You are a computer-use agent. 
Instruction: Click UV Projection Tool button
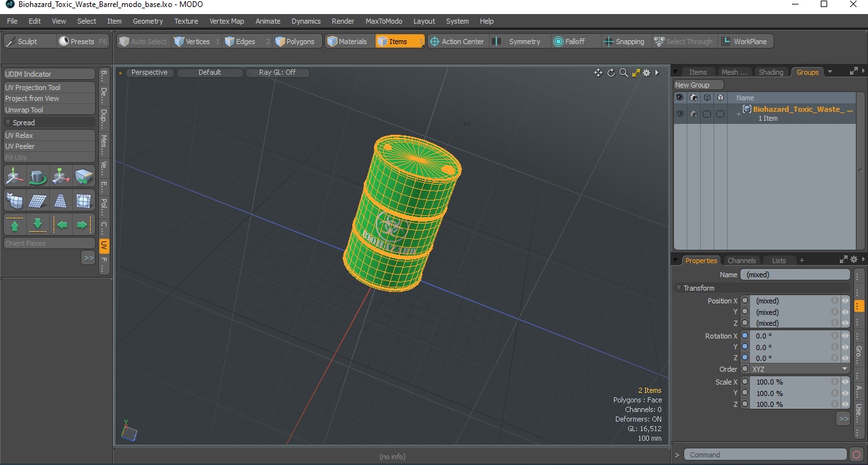(50, 88)
